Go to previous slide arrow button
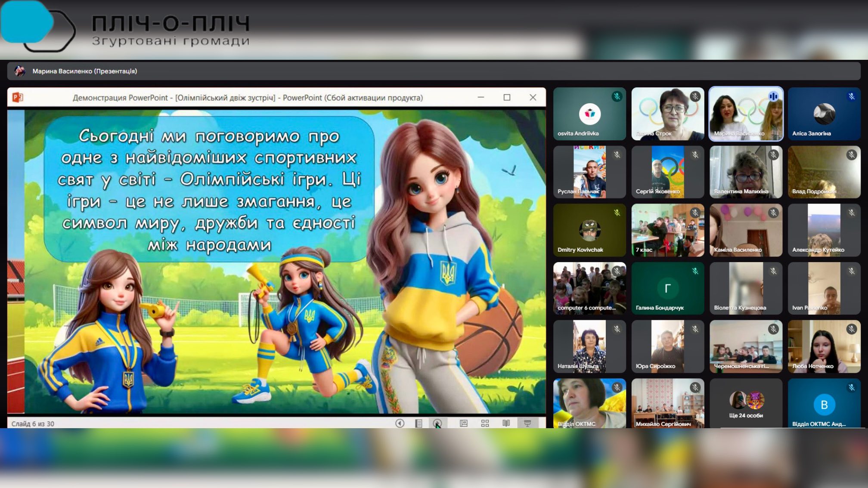The height and width of the screenshot is (488, 868). [x=400, y=423]
